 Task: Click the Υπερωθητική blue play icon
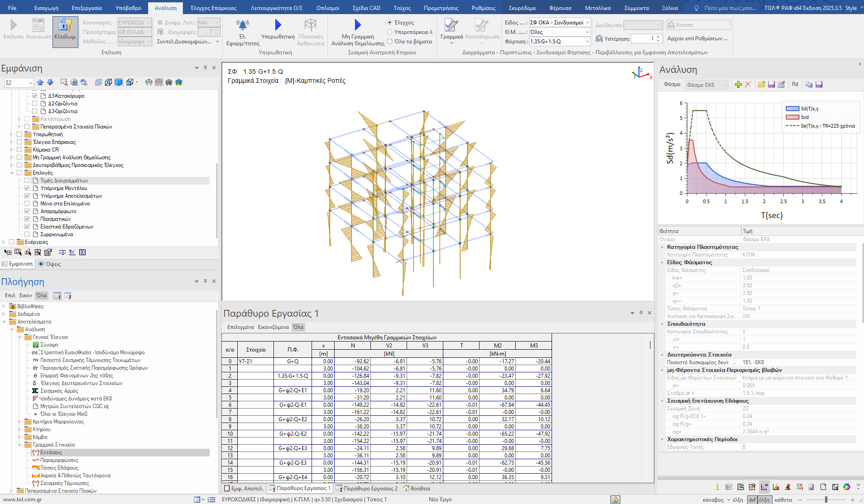[278, 25]
